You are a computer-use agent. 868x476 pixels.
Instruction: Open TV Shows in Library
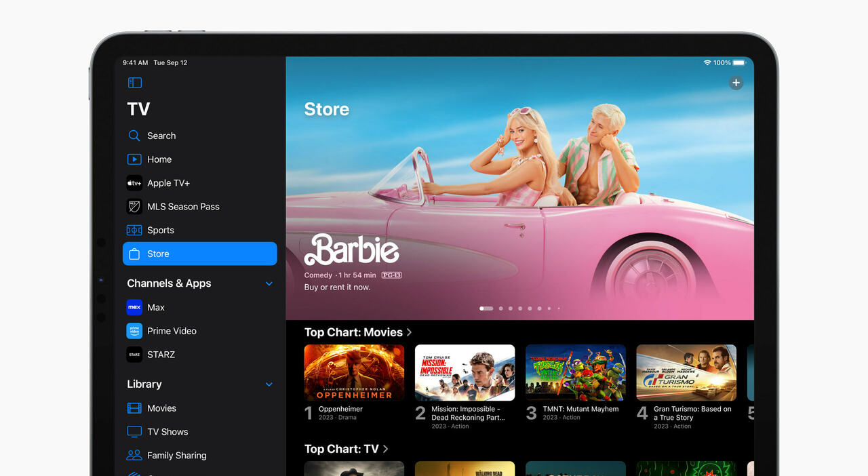pos(199,432)
